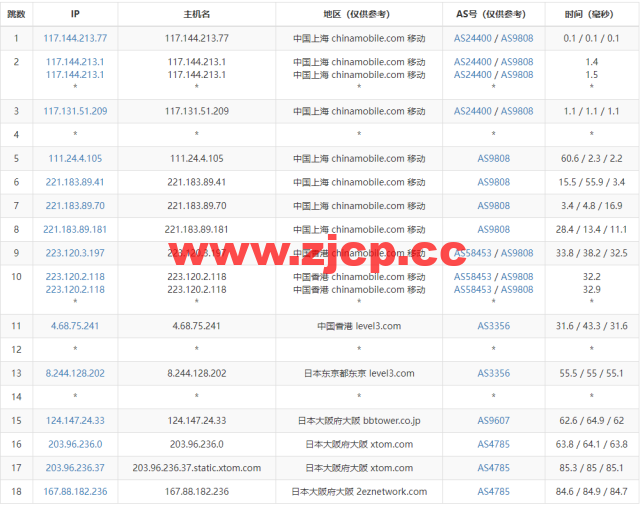The image size is (640, 507).
Task: Open the IP link 221.183.89.181 in hop 8
Action: pos(75,229)
